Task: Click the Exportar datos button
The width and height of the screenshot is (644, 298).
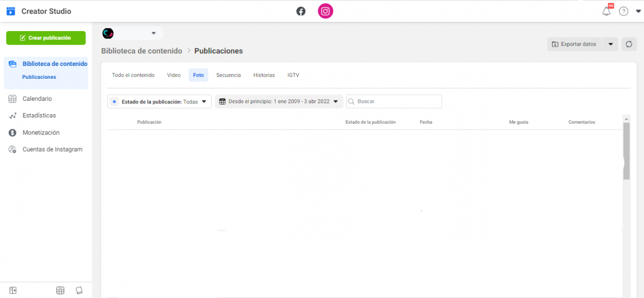Action: (x=574, y=44)
